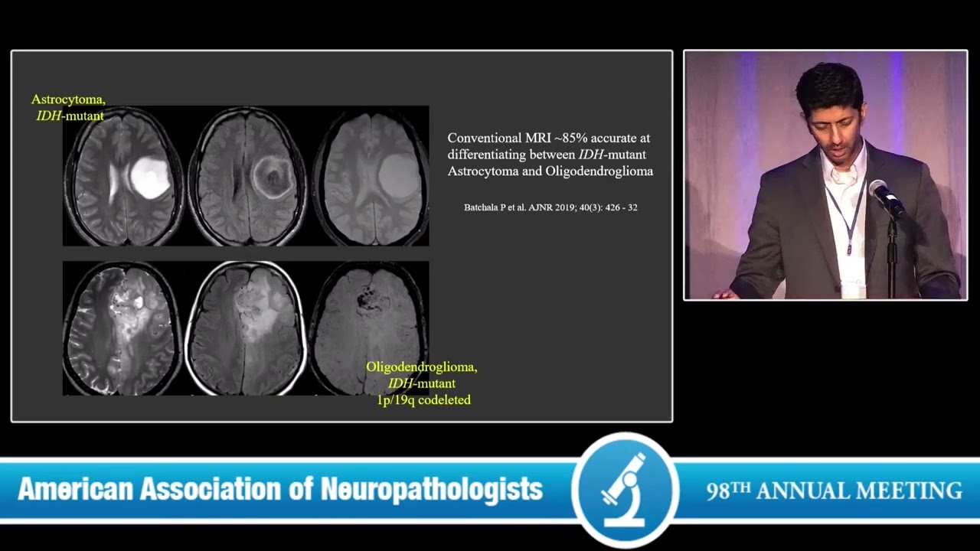The width and height of the screenshot is (980, 551).
Task: Click the '98TH ANNUAL MEETING' banner text
Action: 834,491
